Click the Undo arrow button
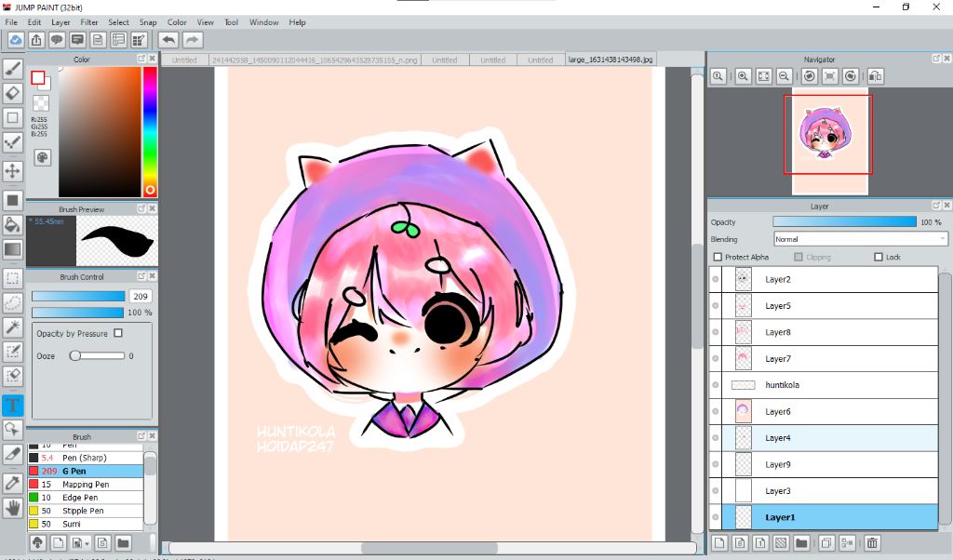This screenshot has width=953, height=560. [x=168, y=40]
